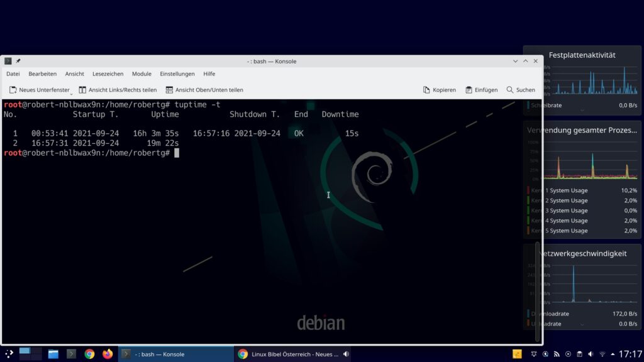Open the Datei menu in Konsole
Viewport: 644px width, 362px height.
pyautogui.click(x=13, y=74)
